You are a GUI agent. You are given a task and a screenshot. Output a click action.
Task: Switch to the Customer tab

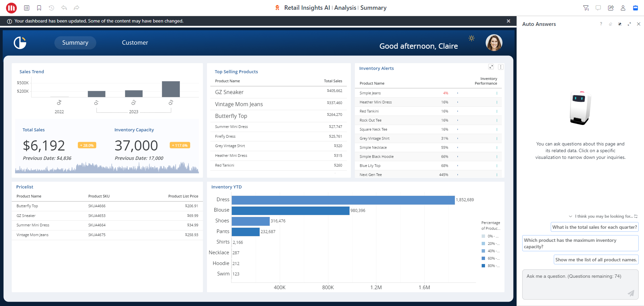(x=135, y=43)
